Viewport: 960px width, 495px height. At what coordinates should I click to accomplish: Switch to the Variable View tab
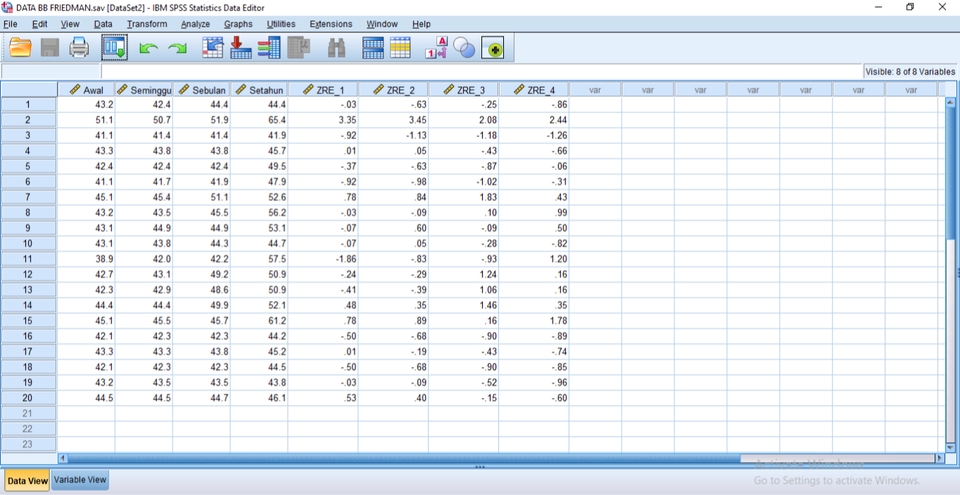pos(80,480)
